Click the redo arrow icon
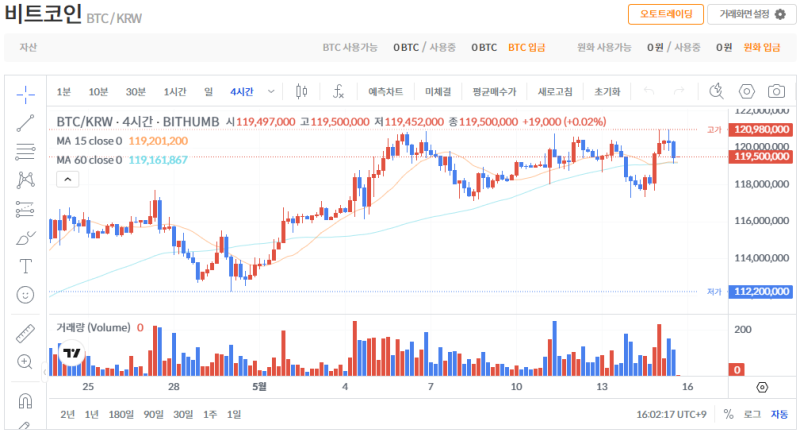Image resolution: width=800 pixels, height=433 pixels. point(679,91)
